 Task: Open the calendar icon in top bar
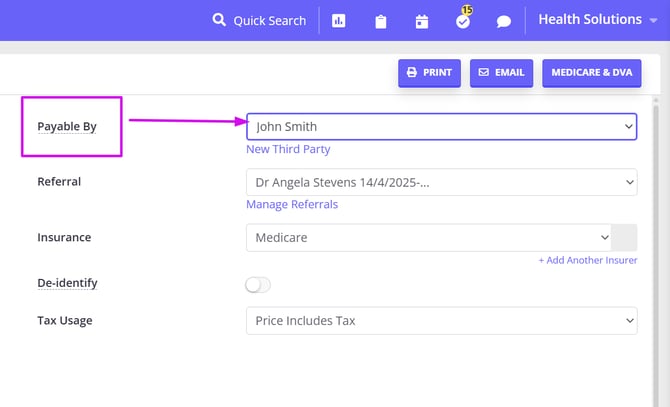[422, 21]
